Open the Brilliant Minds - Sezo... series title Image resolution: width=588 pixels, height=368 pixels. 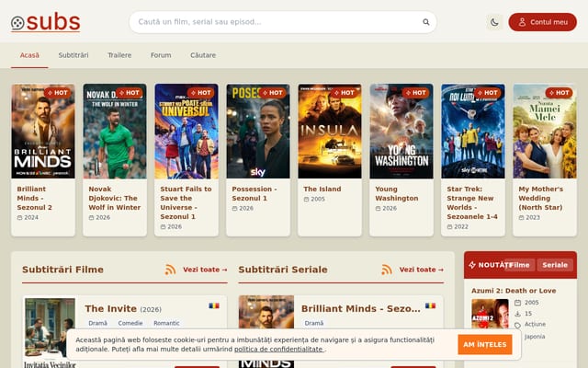pyautogui.click(x=361, y=309)
